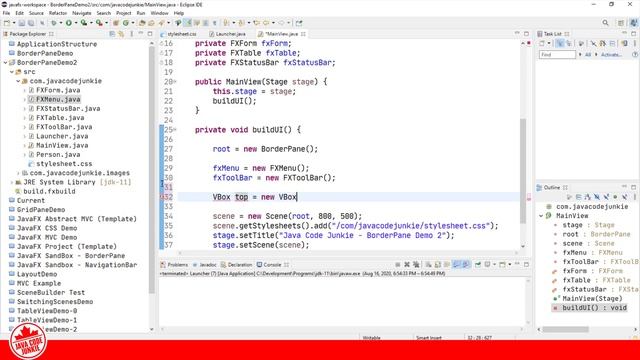Click the Forward navigation arrow icon
This screenshot has height=360, width=640.
(x=281, y=23)
